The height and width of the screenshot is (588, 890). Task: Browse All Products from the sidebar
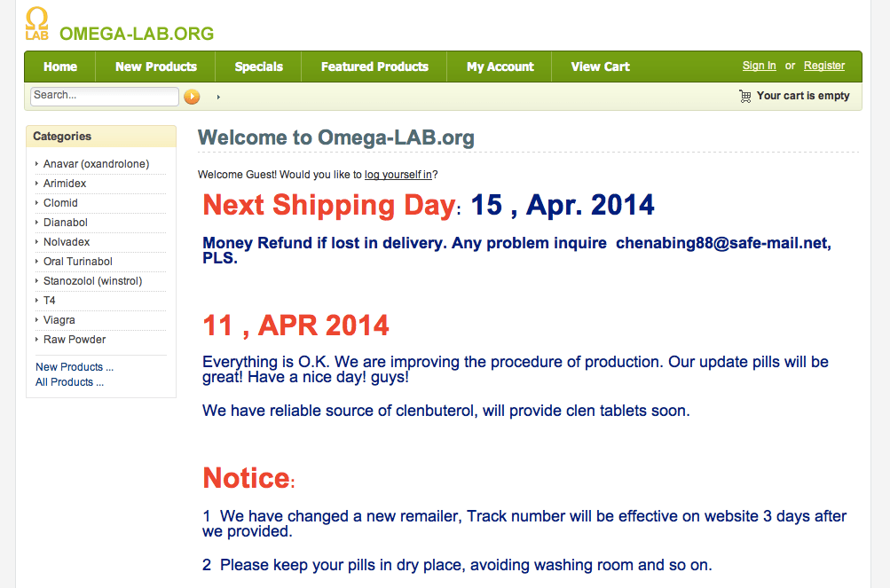pos(68,382)
